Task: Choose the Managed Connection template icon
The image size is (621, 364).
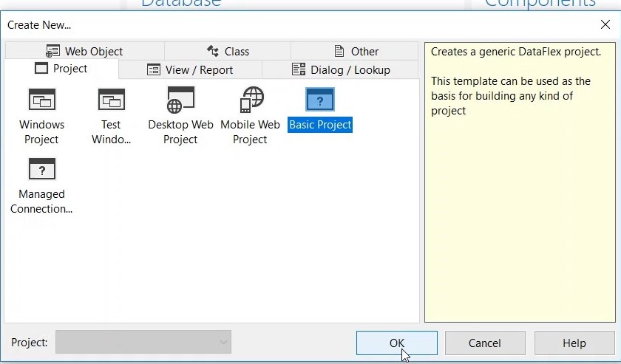Action: [41, 169]
